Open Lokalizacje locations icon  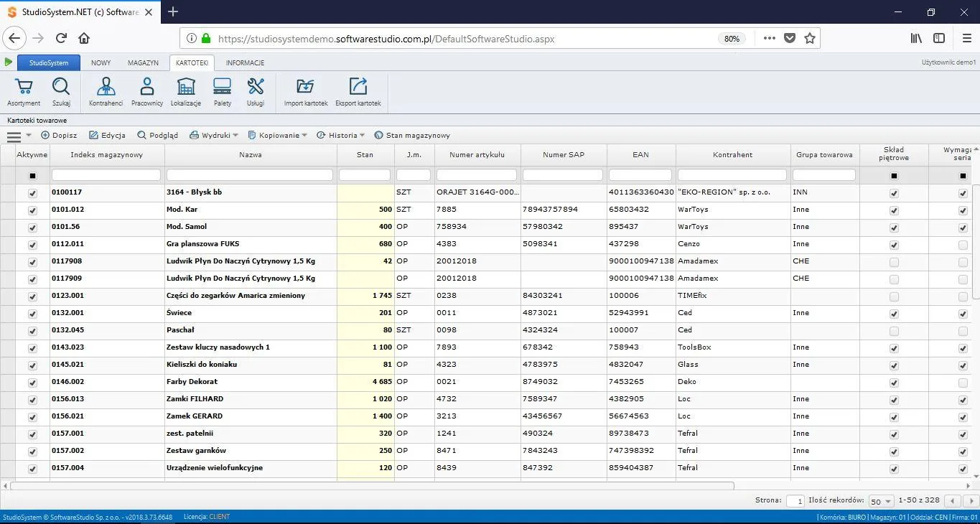pos(186,93)
